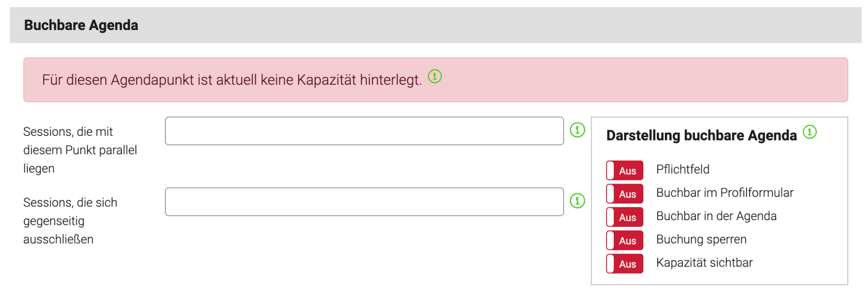
Task: Activate the Buchung sperren switch
Action: coord(625,240)
